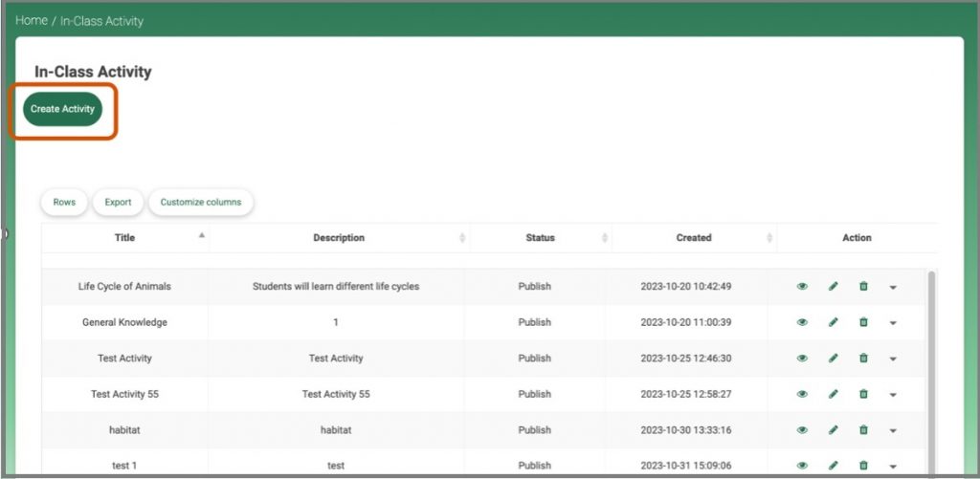Select the 'Life Cycle of Animals' title cell

pos(124,287)
